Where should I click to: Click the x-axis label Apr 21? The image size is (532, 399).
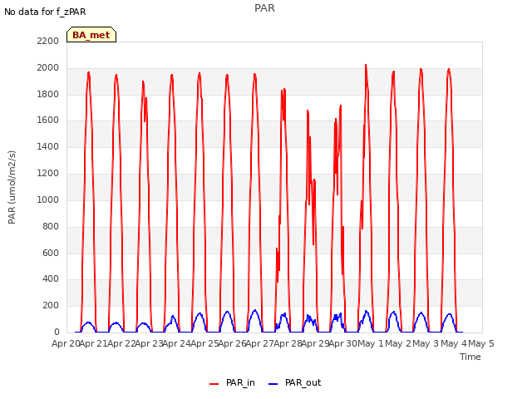pos(94,343)
